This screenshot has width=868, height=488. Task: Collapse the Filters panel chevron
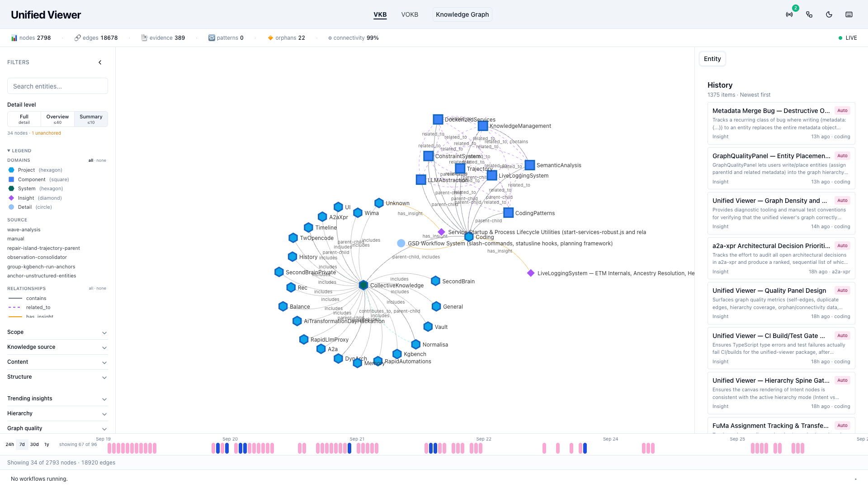[x=100, y=62]
